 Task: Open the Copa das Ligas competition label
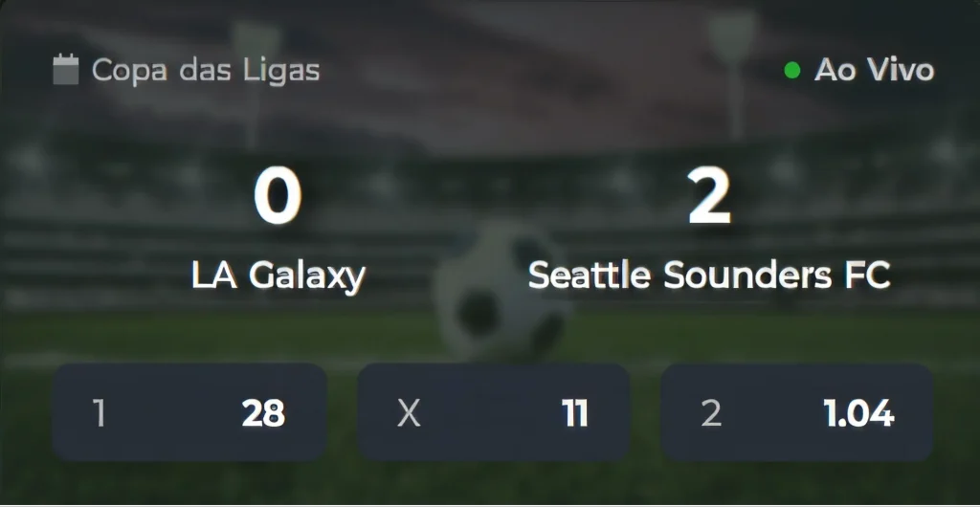pos(206,70)
